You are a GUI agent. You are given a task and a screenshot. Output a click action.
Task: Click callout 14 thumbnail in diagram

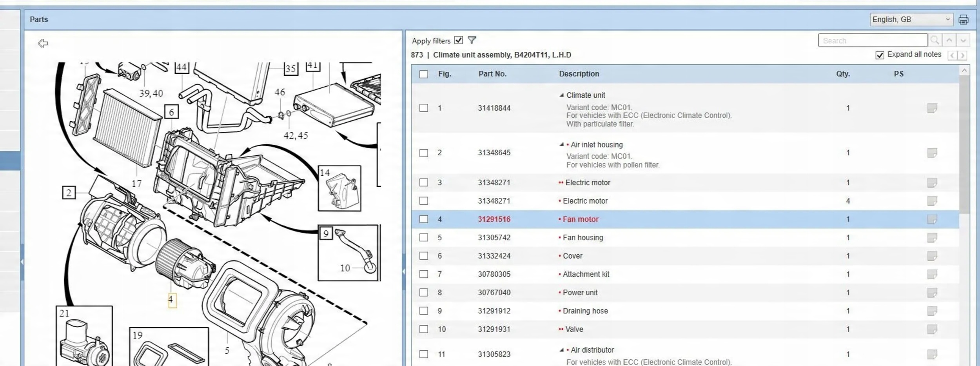click(x=339, y=188)
